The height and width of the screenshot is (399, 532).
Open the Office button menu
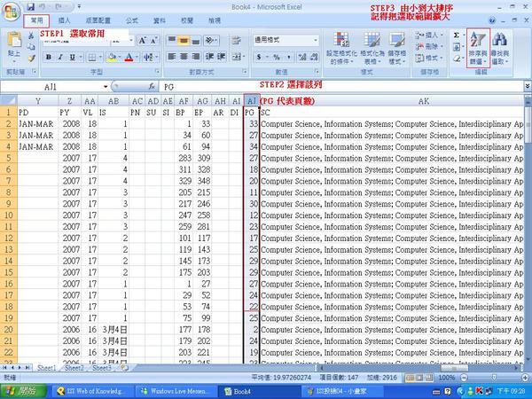click(11, 11)
